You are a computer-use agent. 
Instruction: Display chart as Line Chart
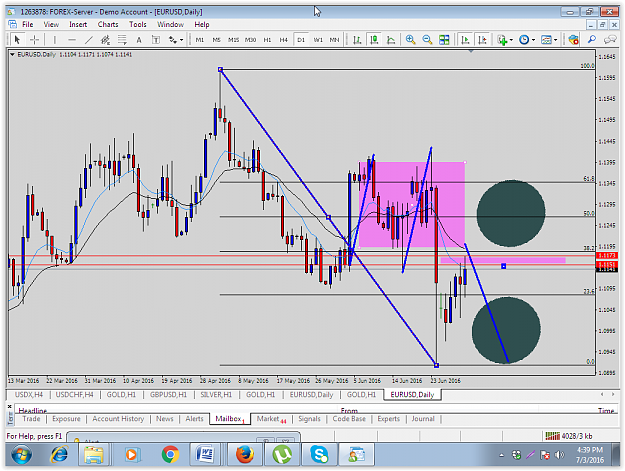(x=391, y=39)
